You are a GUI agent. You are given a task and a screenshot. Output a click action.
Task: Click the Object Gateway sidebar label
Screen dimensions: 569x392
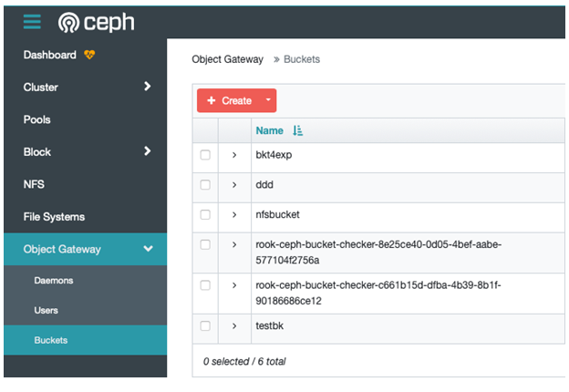click(62, 249)
